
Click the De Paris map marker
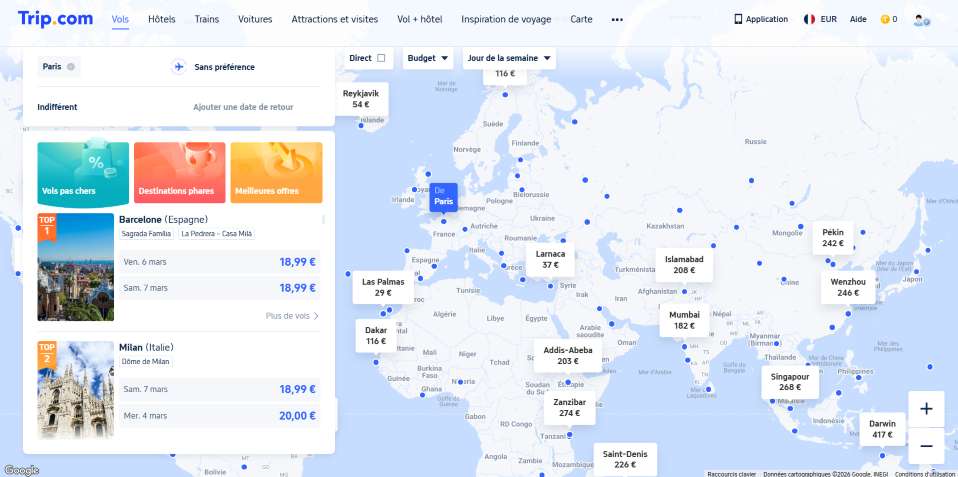coord(444,197)
